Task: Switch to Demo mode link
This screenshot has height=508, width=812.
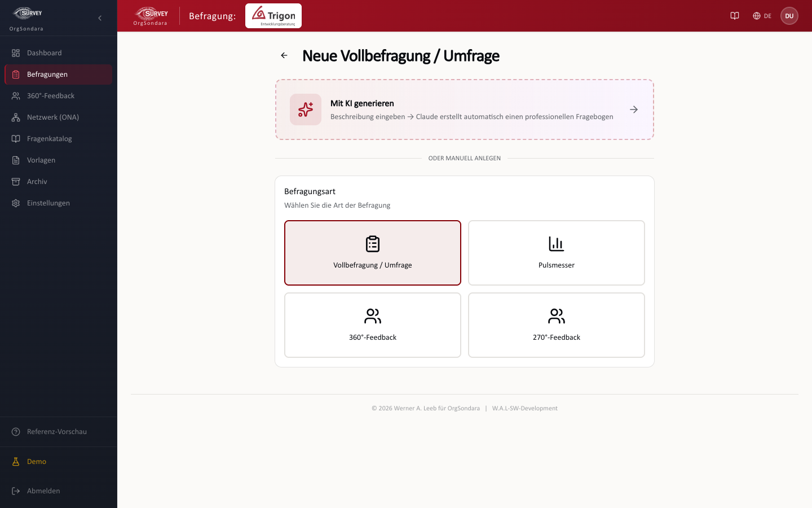Action: [59, 462]
